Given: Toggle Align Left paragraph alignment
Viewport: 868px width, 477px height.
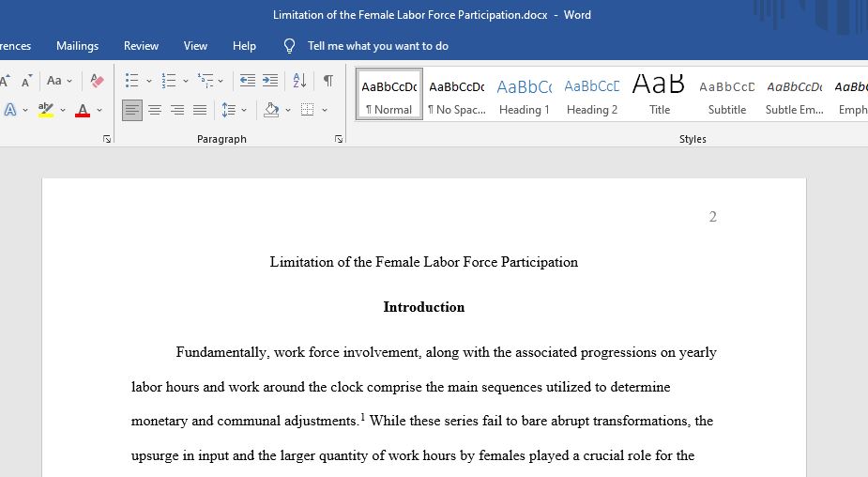Looking at the screenshot, I should point(131,110).
